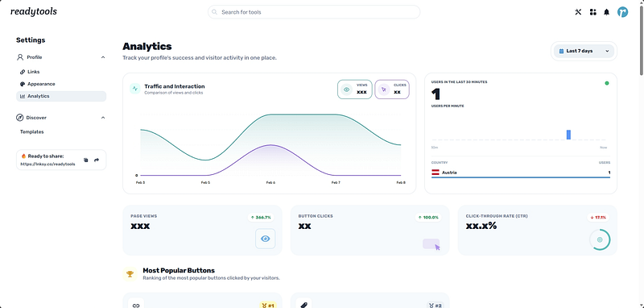Open the tools wrench icon in header
The image size is (644, 308).
(578, 12)
